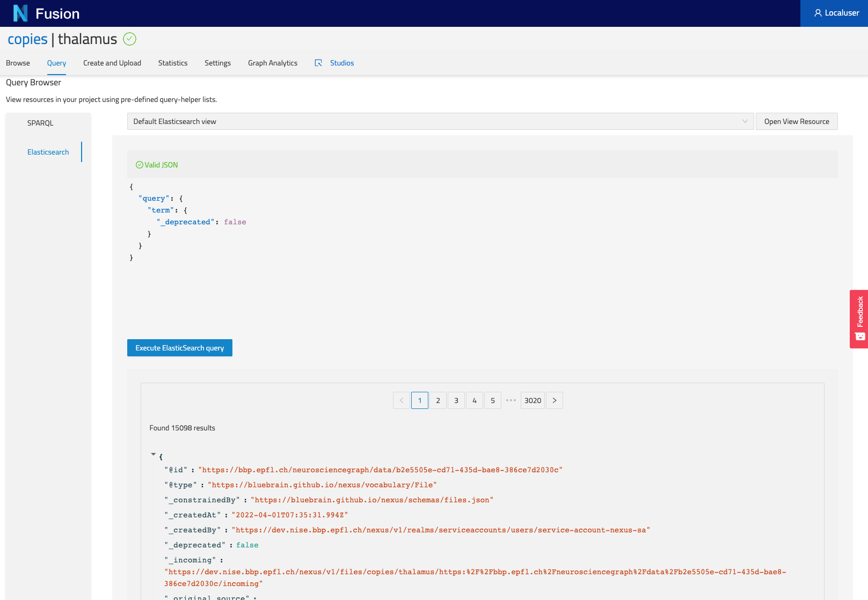Jump to results page 4
The image size is (868, 600).
click(x=475, y=400)
